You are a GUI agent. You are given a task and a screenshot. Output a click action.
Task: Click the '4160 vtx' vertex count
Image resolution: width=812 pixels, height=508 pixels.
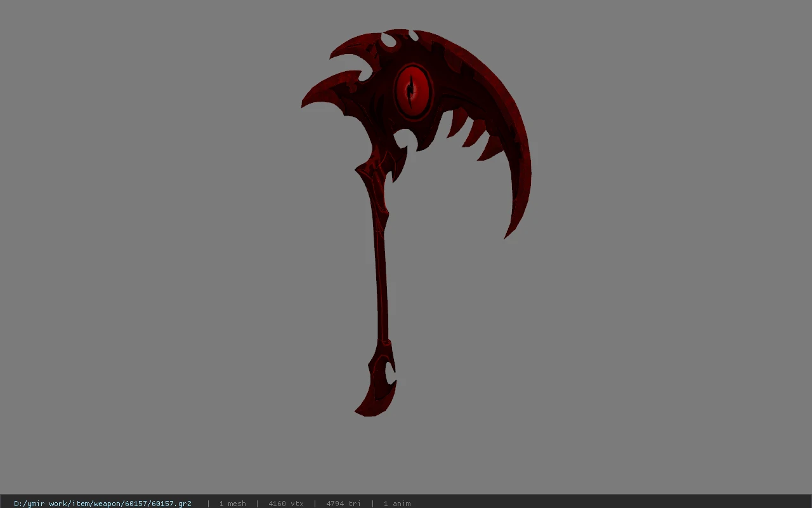(286, 504)
